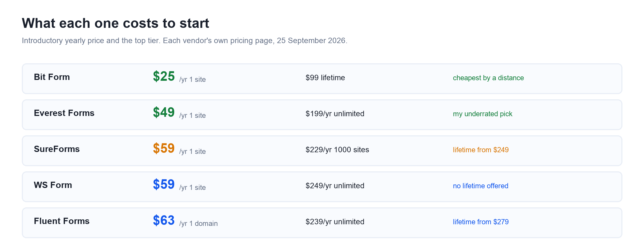644x251 pixels.
Task: Click "/yr 1 site" beside the Everest Forms price
Action: pos(192,115)
